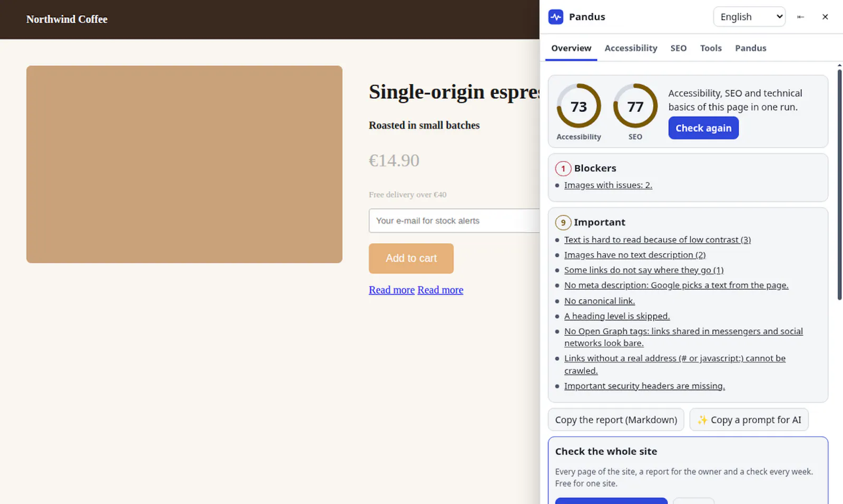Open 'A heading level is skipped.' link

tap(617, 316)
